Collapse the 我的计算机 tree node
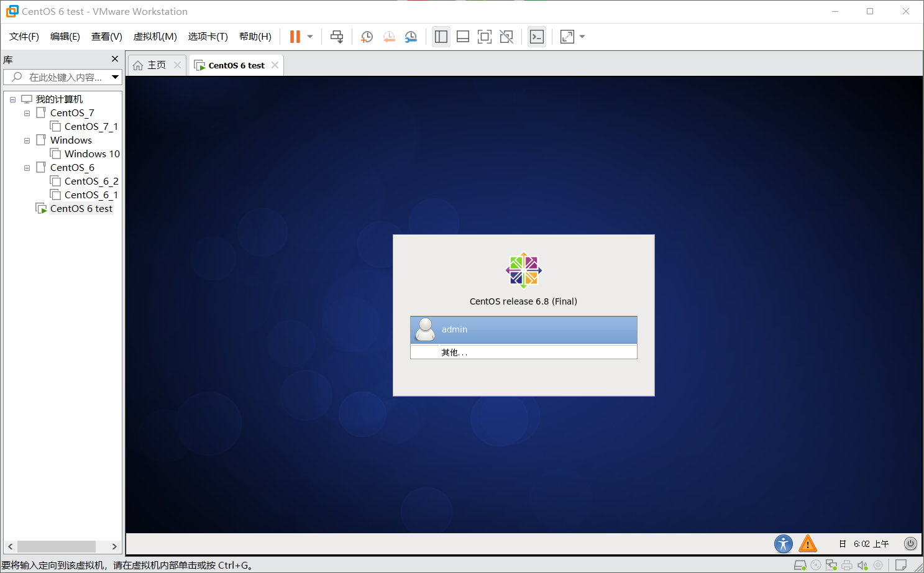924x573 pixels. 12,99
